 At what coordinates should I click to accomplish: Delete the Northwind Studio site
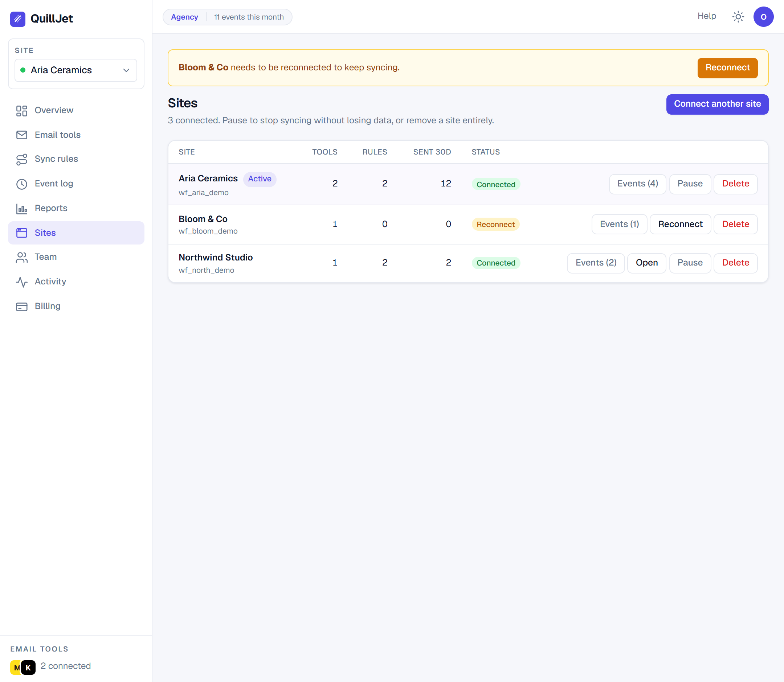point(735,263)
